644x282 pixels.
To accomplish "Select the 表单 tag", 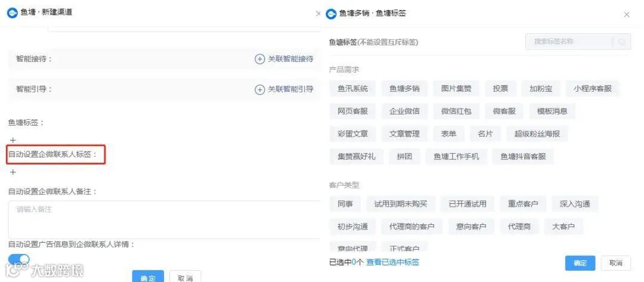I will coord(449,134).
